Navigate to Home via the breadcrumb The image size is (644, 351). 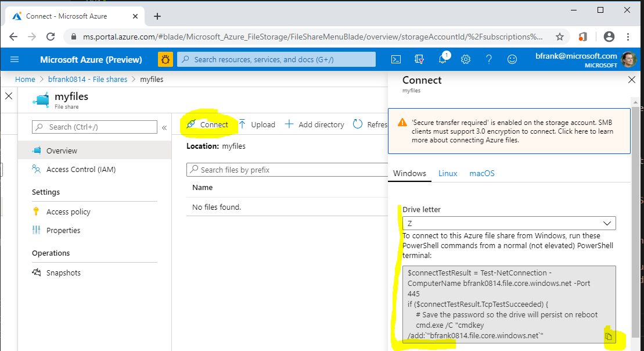click(25, 79)
